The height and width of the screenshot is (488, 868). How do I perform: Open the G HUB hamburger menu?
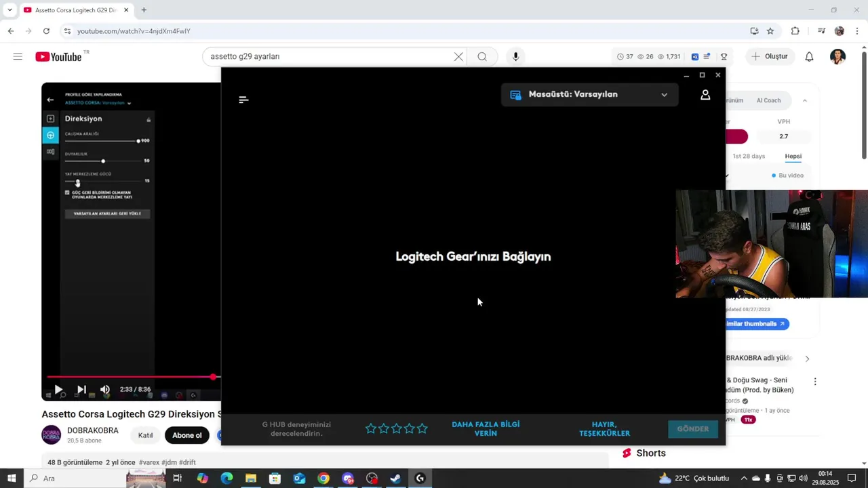point(244,100)
